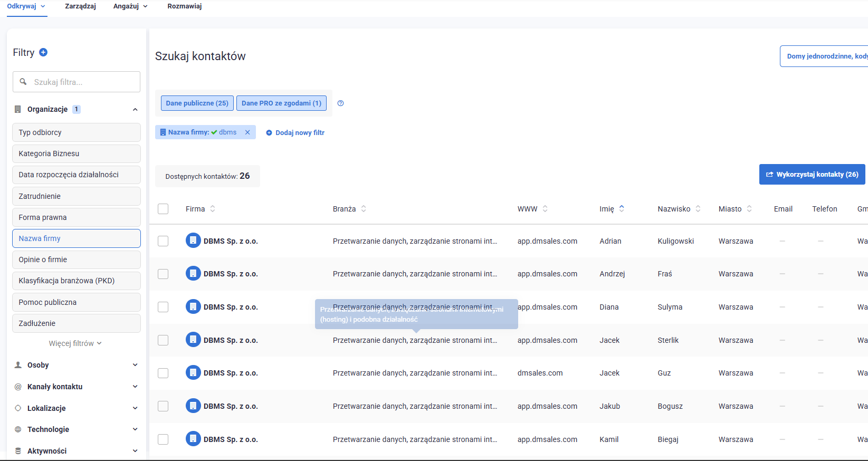
Task: Check the box for Jacek Sterlik
Action: (x=163, y=340)
